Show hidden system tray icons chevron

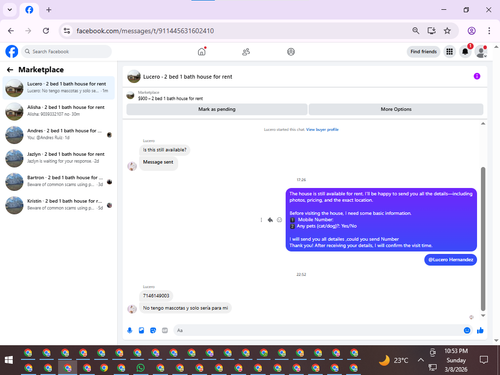(x=421, y=360)
